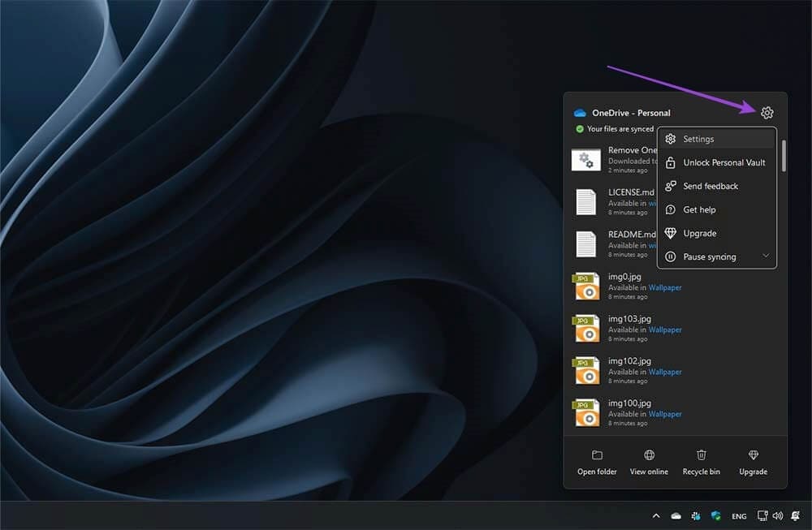Open the network icon in the system tray
The width and height of the screenshot is (812, 530).
pyautogui.click(x=762, y=515)
